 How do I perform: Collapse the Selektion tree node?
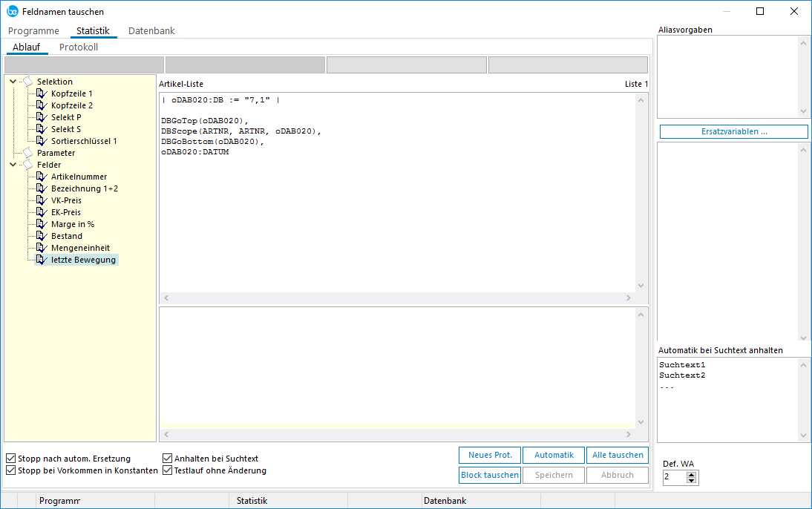13,82
